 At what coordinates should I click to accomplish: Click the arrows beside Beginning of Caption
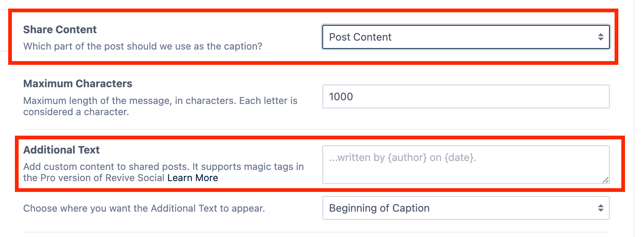click(600, 208)
